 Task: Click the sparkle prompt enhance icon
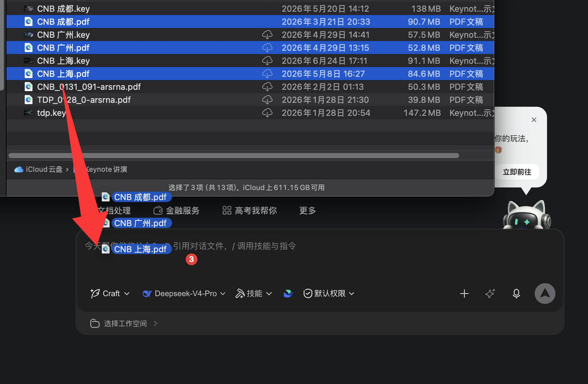pyautogui.click(x=490, y=294)
